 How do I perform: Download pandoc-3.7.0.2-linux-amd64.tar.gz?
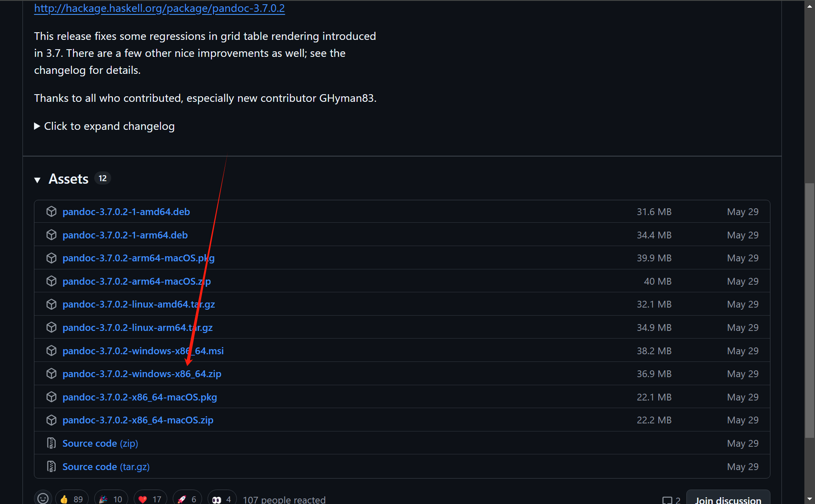click(x=139, y=304)
